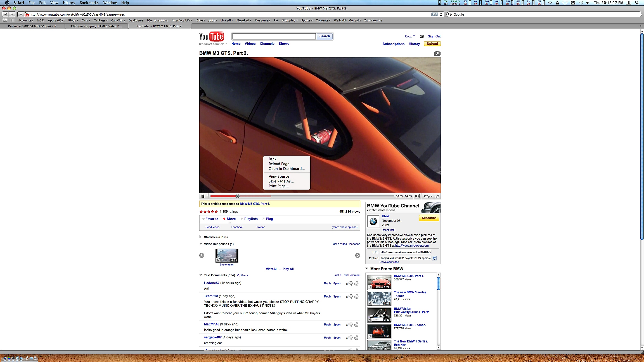This screenshot has width=644, height=362.
Task: Click the Safari forward arrow button
Action: pyautogui.click(x=12, y=14)
